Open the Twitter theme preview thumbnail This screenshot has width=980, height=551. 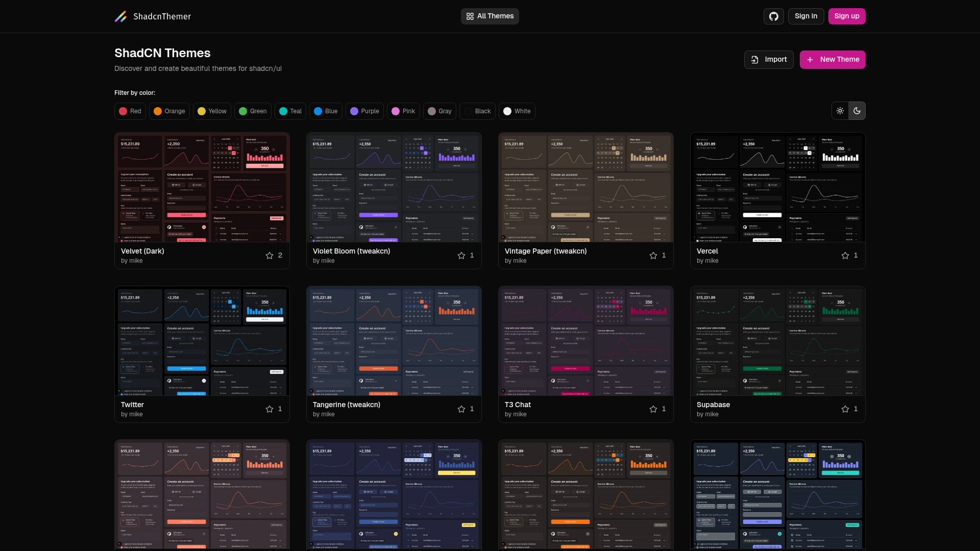(202, 341)
